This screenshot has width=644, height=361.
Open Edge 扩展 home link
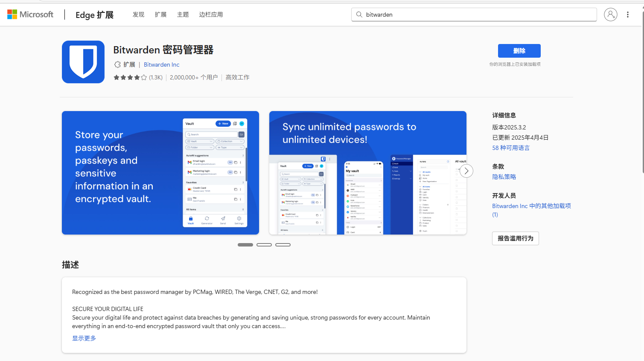(94, 15)
